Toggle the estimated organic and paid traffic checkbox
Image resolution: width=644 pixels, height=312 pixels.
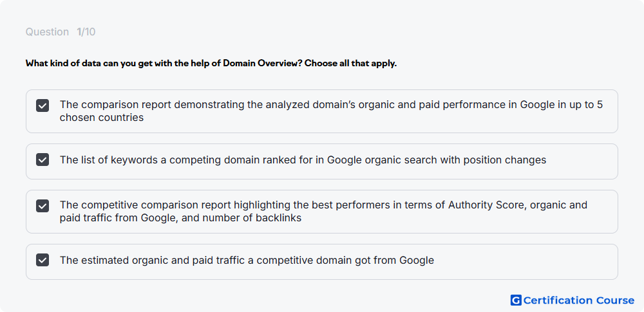coord(43,260)
